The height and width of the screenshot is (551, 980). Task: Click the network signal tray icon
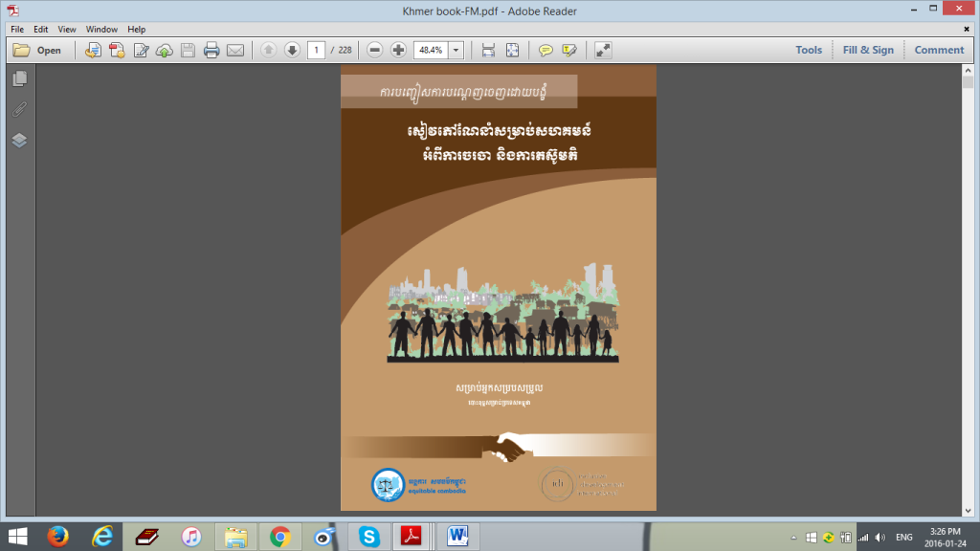pyautogui.click(x=863, y=538)
